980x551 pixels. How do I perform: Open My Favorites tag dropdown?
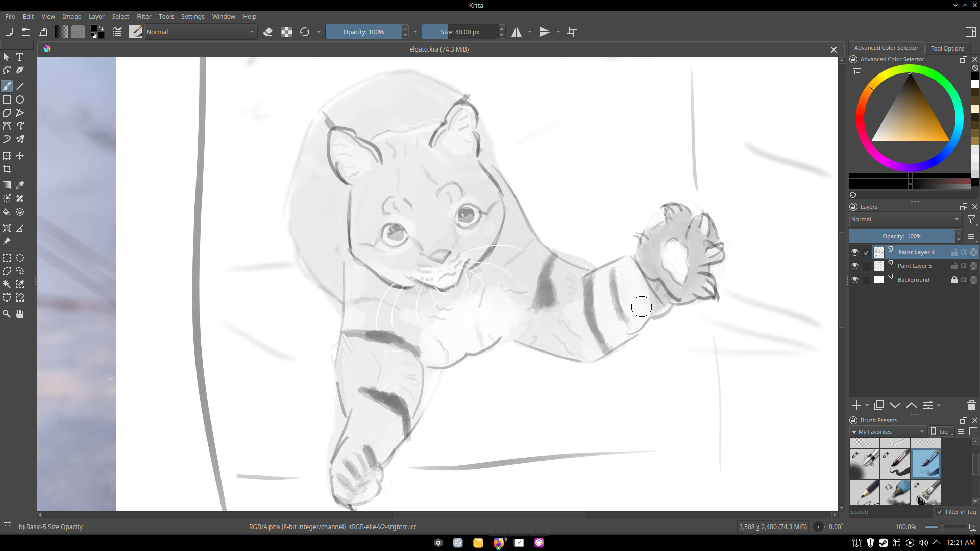click(x=888, y=432)
